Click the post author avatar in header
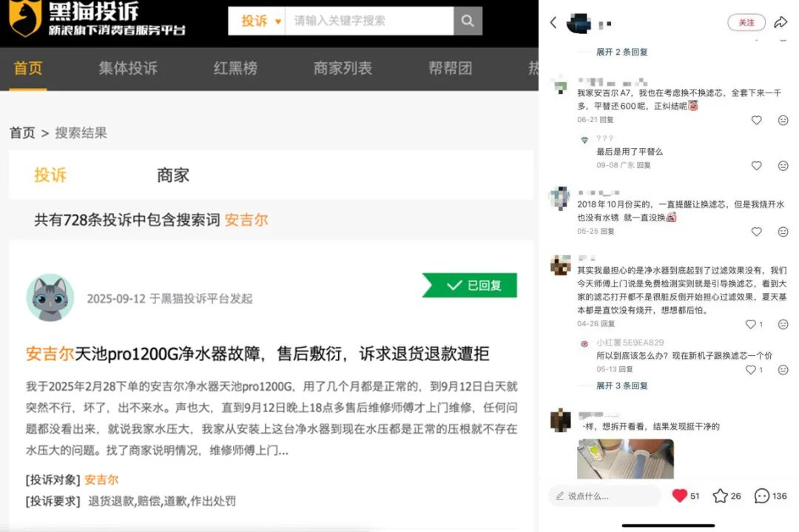Viewport: 799px width, 532px height. click(x=579, y=23)
